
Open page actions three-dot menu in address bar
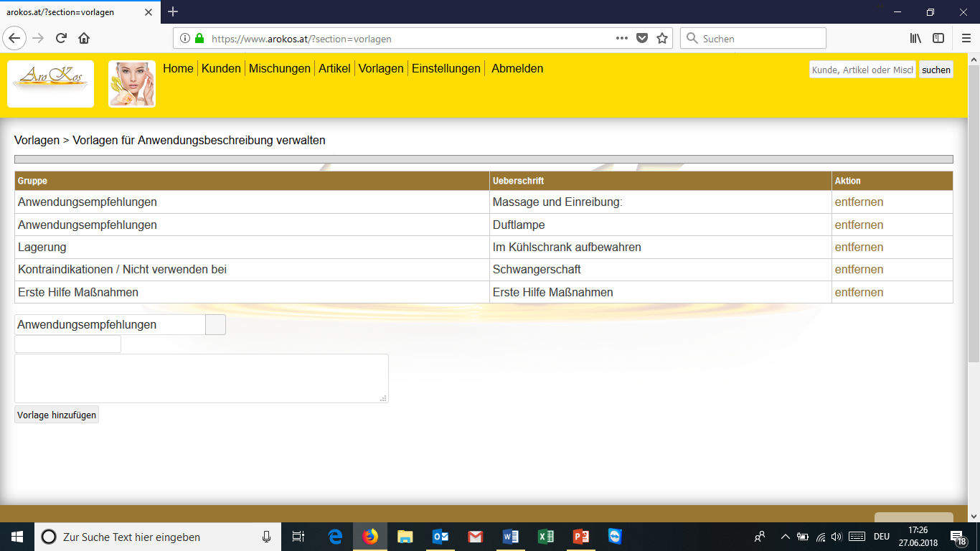(622, 38)
